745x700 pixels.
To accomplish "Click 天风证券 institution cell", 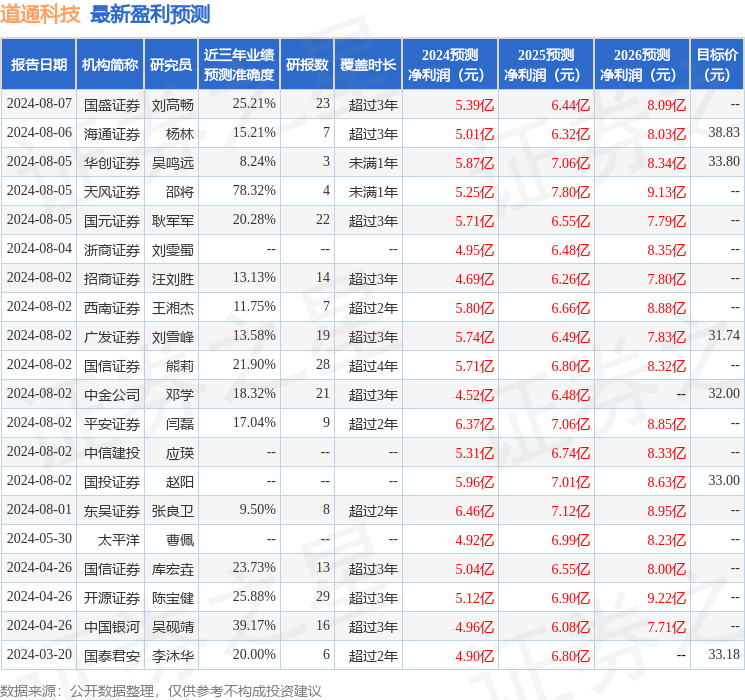I will pos(112,192).
